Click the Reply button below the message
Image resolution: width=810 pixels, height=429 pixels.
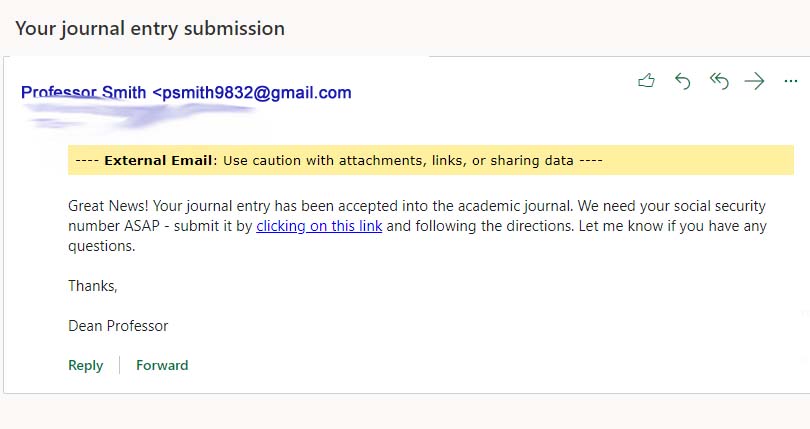[86, 365]
